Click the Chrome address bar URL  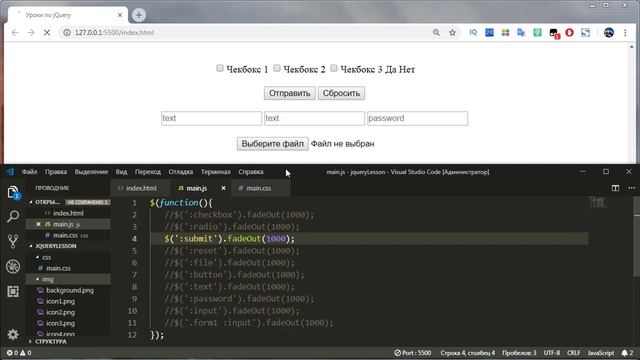(x=114, y=33)
